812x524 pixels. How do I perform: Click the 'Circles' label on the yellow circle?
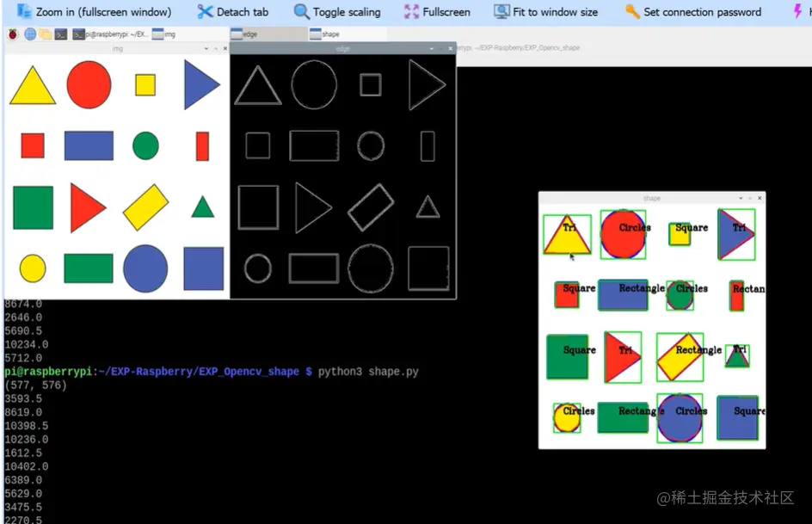coord(578,410)
